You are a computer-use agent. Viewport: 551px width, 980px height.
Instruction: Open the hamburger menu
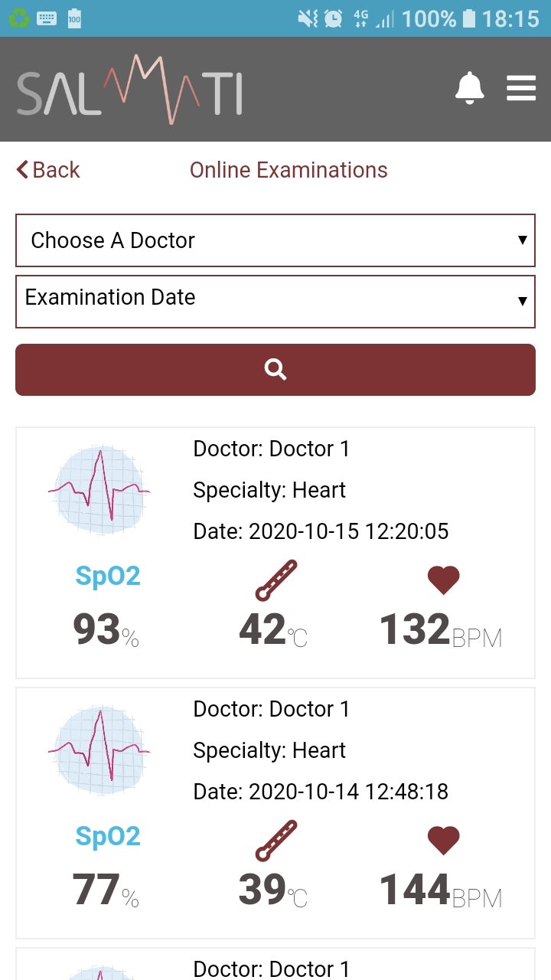tap(521, 88)
